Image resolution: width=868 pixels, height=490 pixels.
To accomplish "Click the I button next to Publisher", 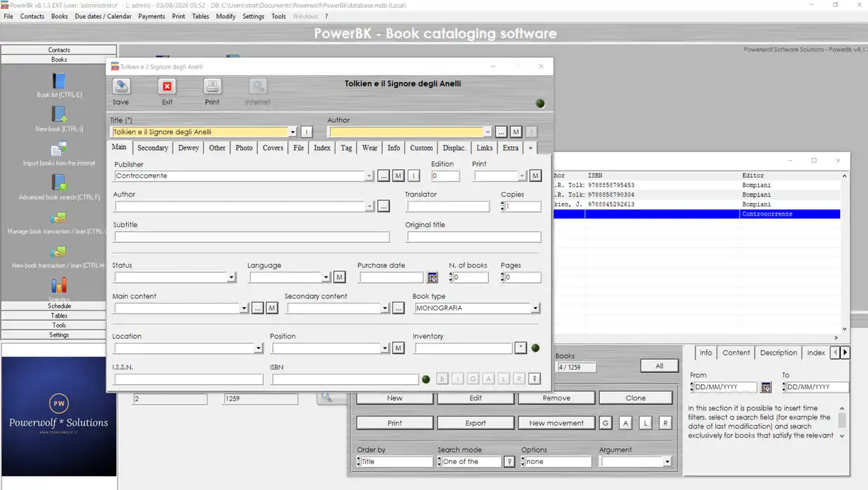I will coord(414,176).
